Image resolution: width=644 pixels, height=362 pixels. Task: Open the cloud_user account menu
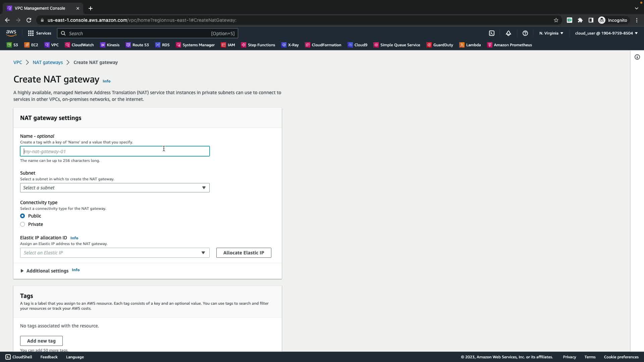point(606,33)
